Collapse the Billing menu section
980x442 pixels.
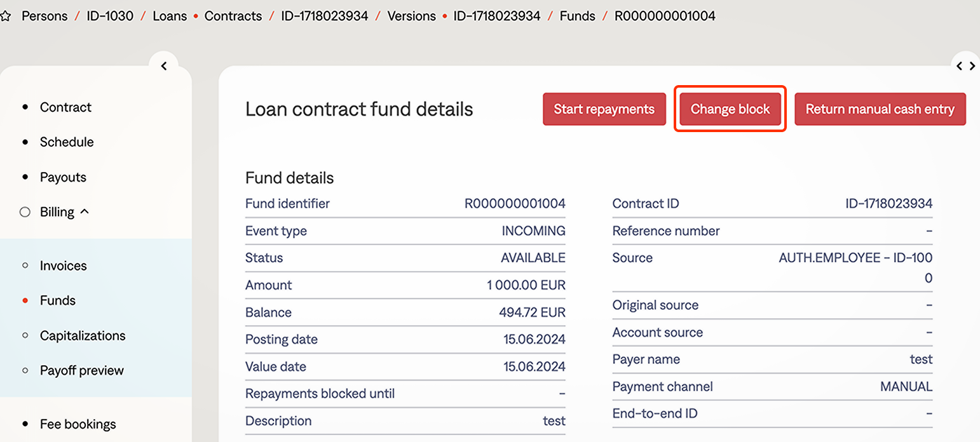coord(57,212)
